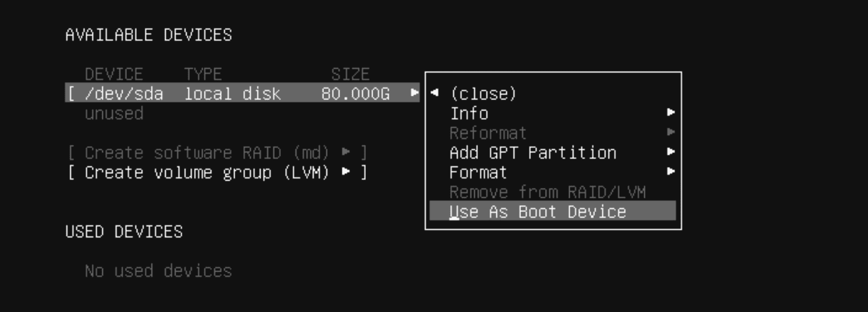Image resolution: width=868 pixels, height=312 pixels.
Task: Select the /dev/sda local disk row
Action: tap(157, 94)
